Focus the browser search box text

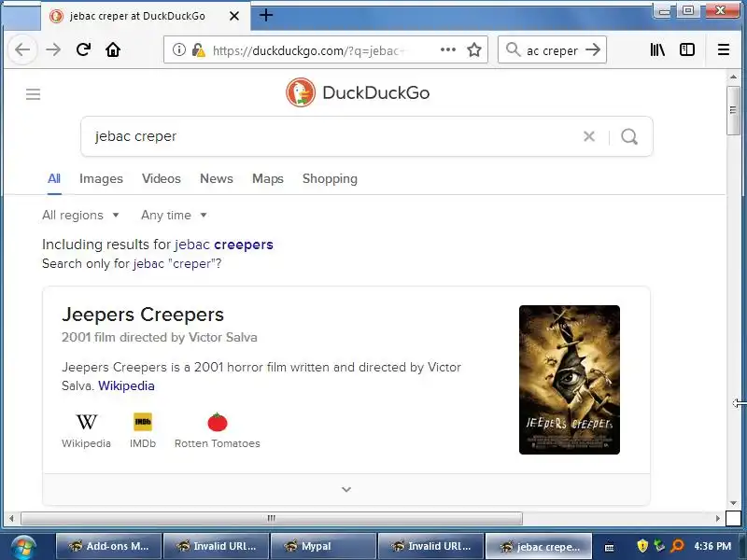[x=552, y=50]
